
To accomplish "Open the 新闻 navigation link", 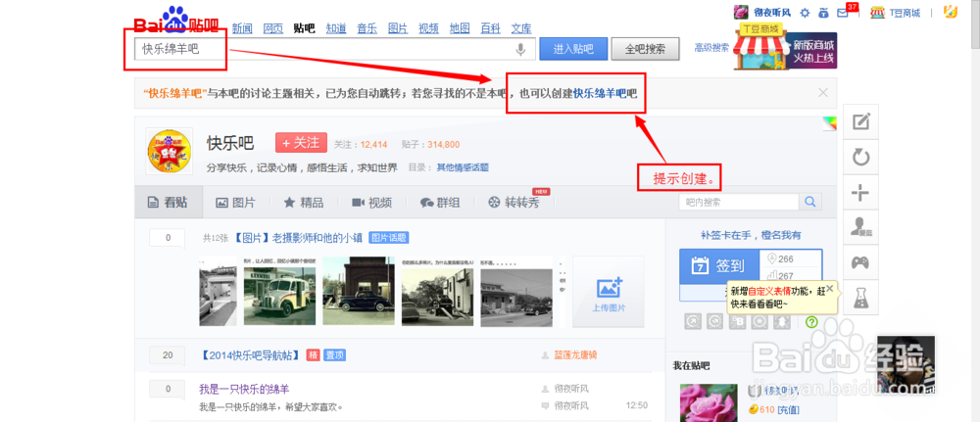I will 242,28.
